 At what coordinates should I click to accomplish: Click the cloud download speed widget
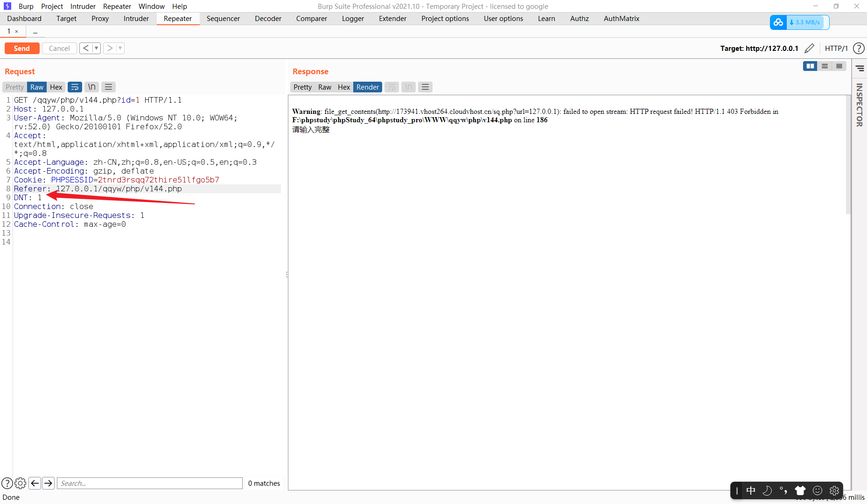click(x=799, y=22)
